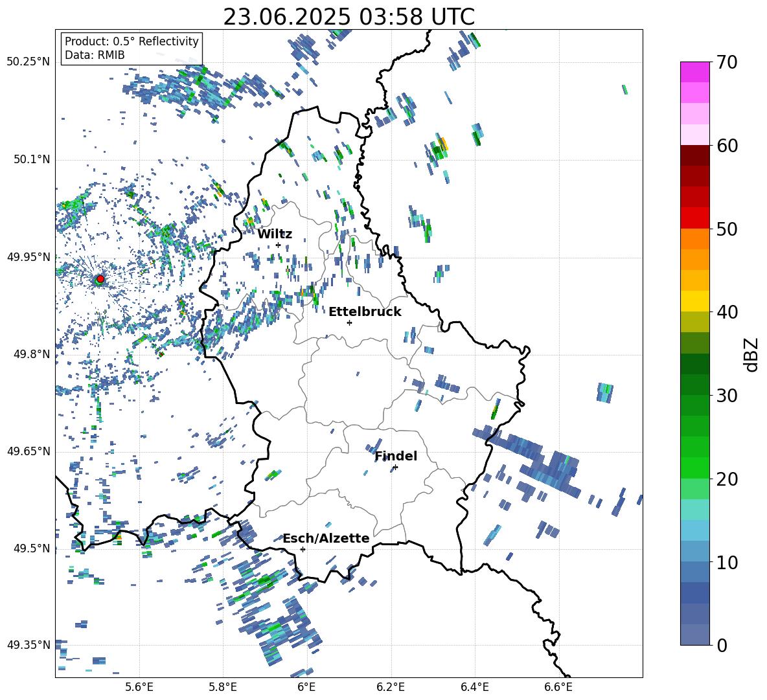Screen dimensions: 767x700
Task: Pick the dark green swatch just above 30
Action: tap(694, 384)
